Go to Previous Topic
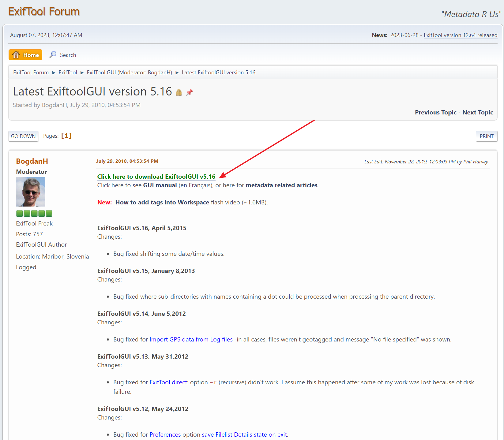The height and width of the screenshot is (440, 504). click(x=436, y=112)
